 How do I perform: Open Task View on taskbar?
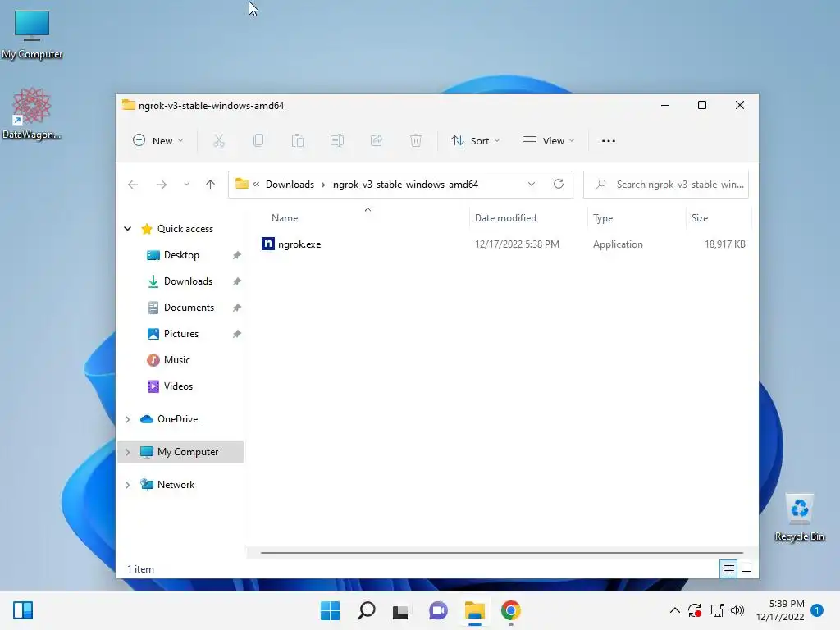pyautogui.click(x=400, y=610)
